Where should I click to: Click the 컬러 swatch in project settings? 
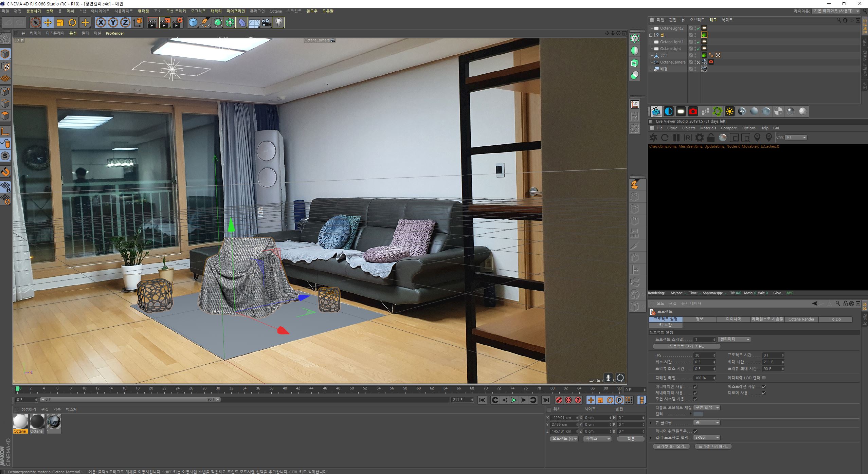698,414
